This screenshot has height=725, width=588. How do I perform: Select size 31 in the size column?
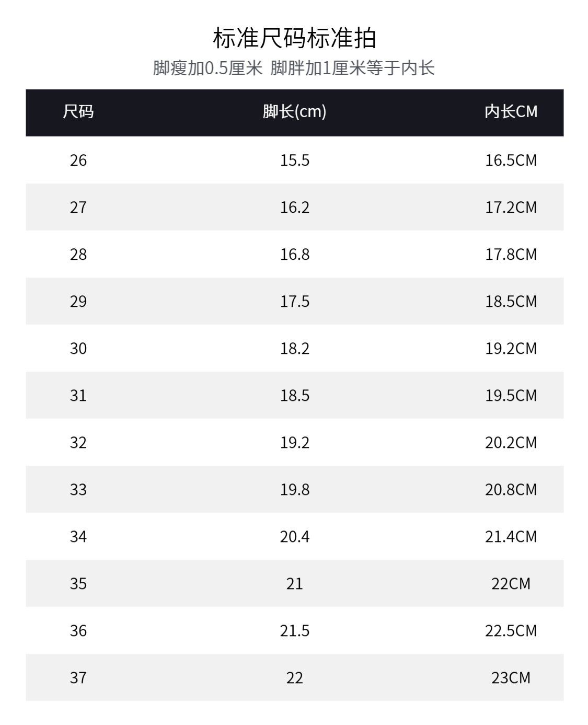[x=78, y=395]
